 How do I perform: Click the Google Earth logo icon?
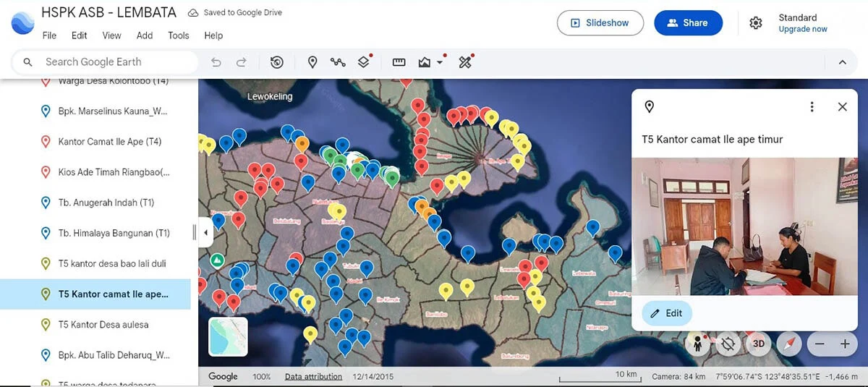coord(23,22)
